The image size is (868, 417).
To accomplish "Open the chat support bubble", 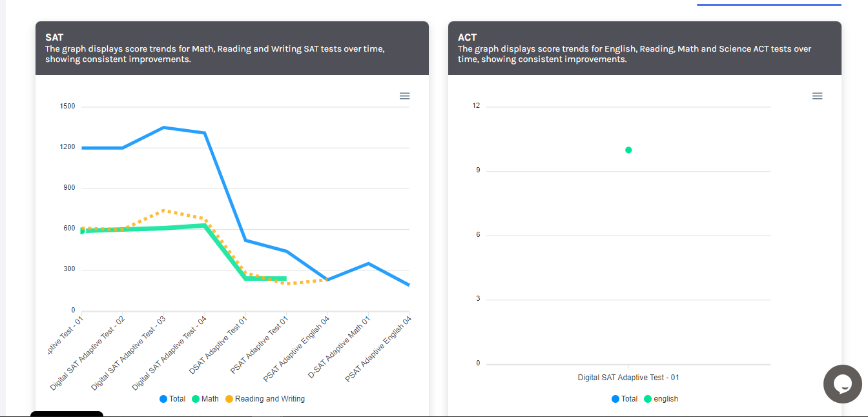I will tap(842, 384).
